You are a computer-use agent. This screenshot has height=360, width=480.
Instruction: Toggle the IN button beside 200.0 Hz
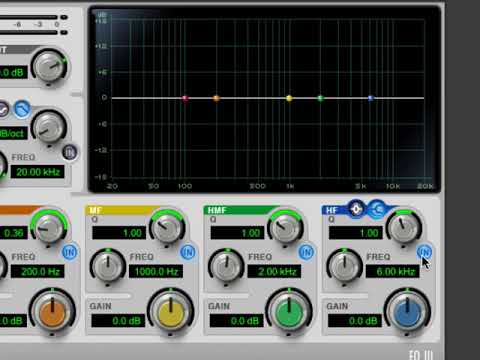coord(70,252)
